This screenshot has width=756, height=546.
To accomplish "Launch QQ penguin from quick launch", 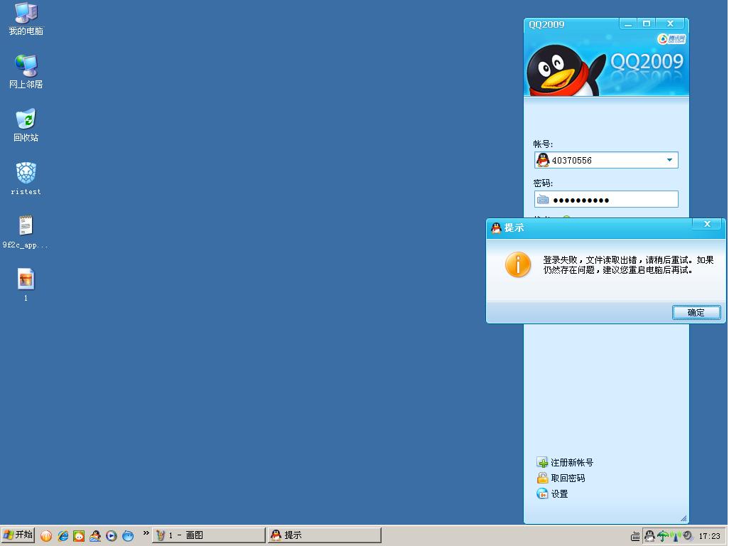I will pyautogui.click(x=95, y=535).
